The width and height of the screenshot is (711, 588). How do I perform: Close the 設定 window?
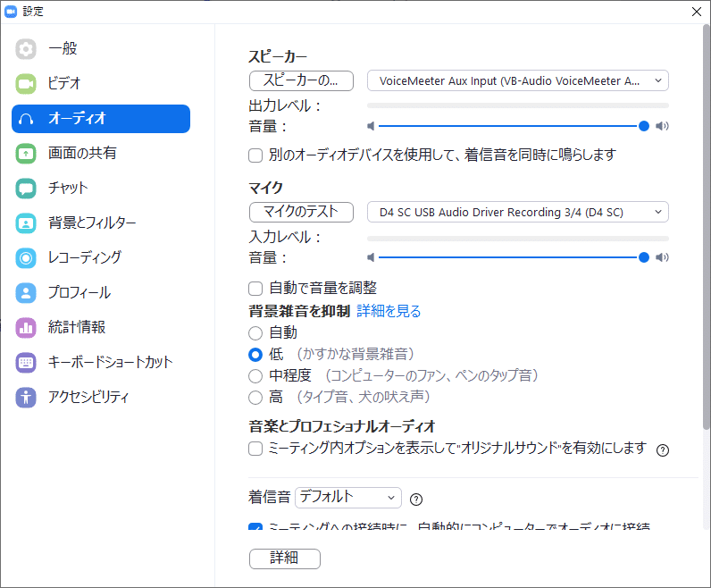click(697, 12)
